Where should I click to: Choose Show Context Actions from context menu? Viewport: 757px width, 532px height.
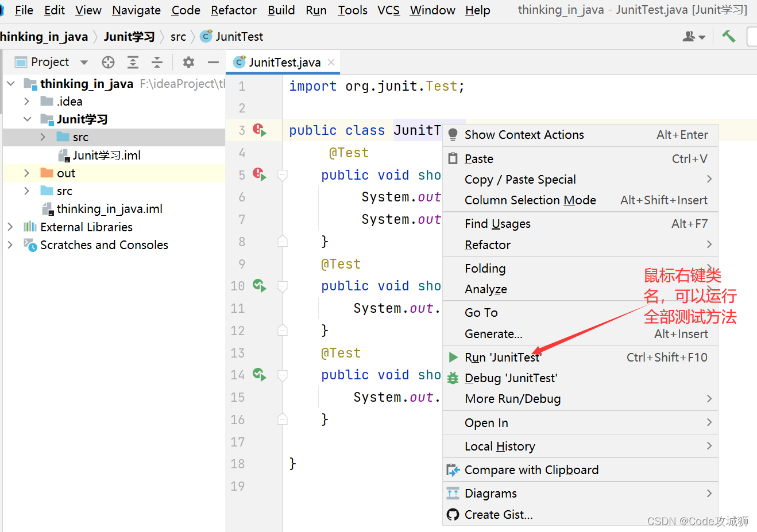click(580, 135)
